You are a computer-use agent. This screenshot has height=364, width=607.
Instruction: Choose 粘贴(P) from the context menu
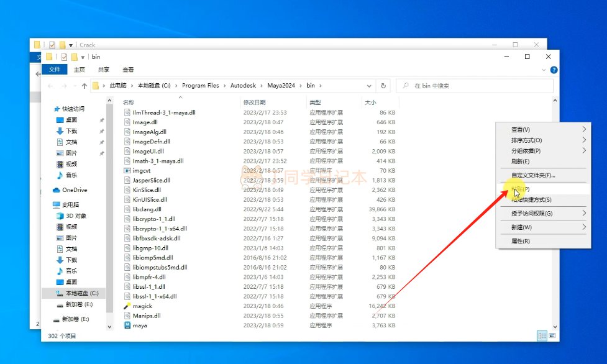pos(521,189)
